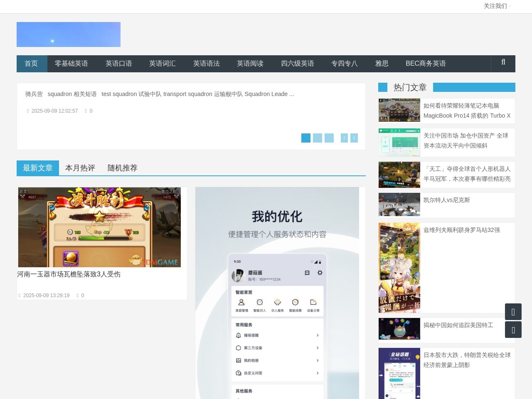Viewport: 532px width, 399px height.
Task: Open the 专四专八 menu item
Action: coord(345,64)
